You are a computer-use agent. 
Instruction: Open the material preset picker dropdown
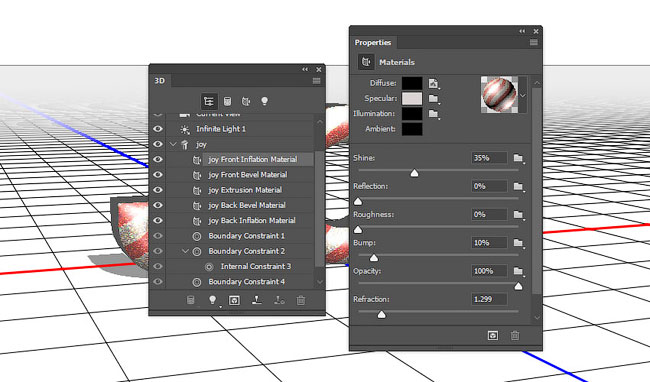[x=523, y=95]
